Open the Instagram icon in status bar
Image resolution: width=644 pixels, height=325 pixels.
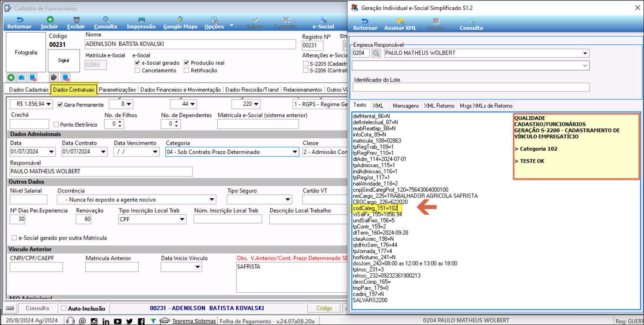pyautogui.click(x=94, y=321)
